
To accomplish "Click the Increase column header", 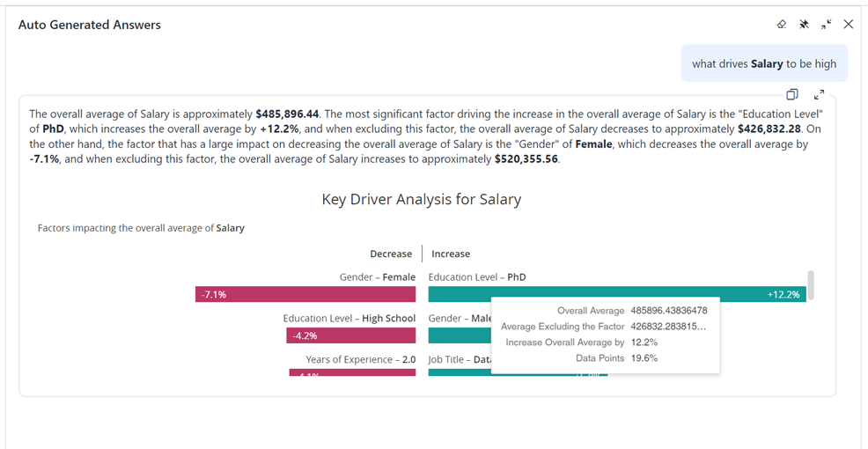I will [451, 254].
